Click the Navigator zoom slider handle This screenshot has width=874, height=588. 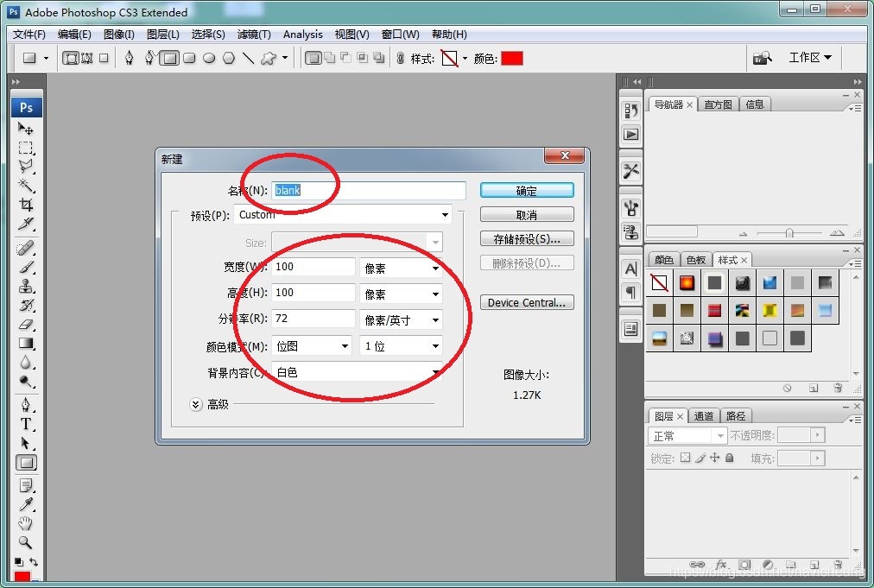pyautogui.click(x=789, y=233)
